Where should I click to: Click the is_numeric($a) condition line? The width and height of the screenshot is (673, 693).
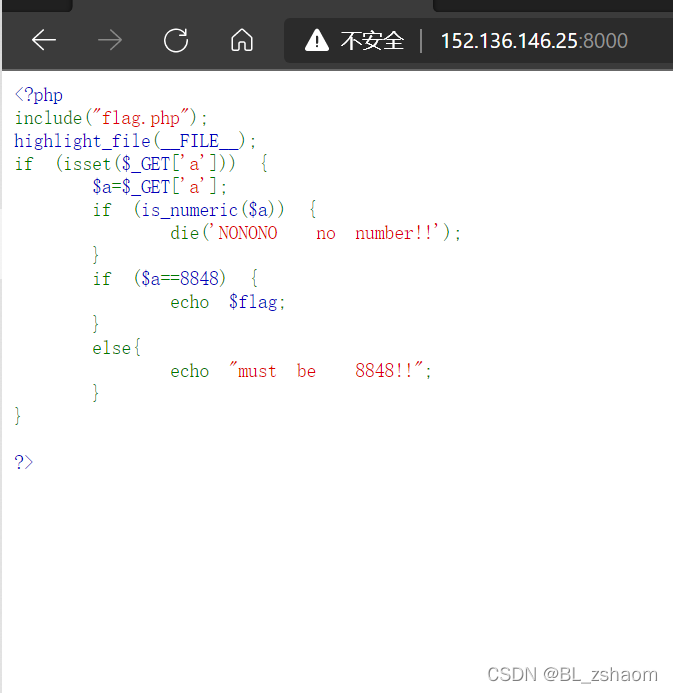click(x=204, y=210)
